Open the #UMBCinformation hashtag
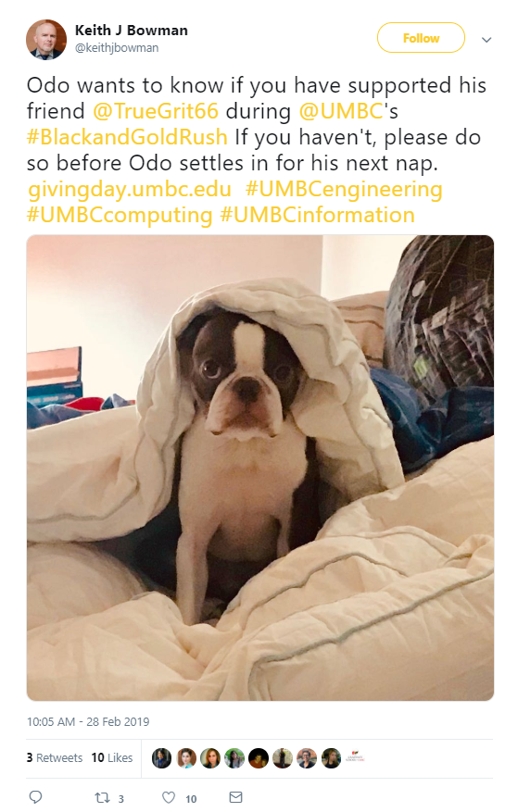 pyautogui.click(x=317, y=216)
